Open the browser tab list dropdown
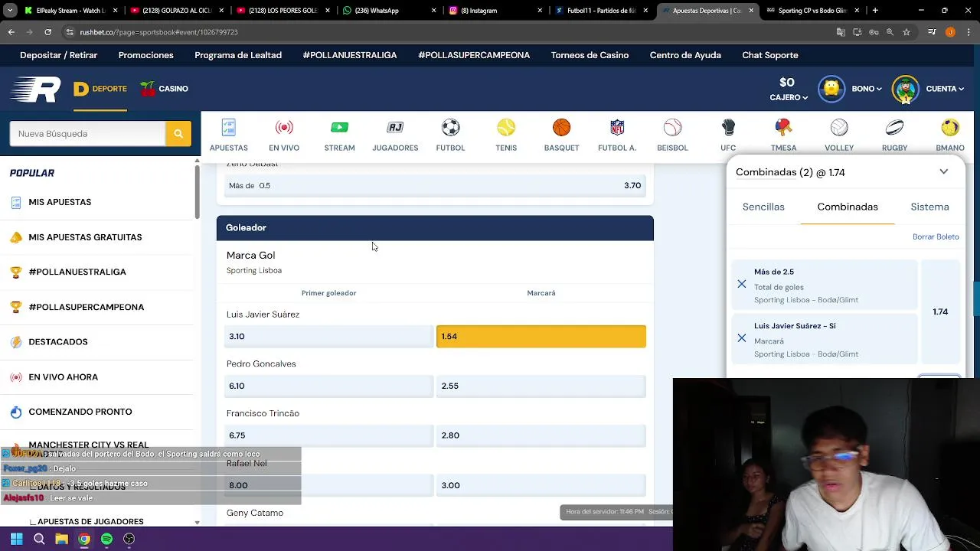 (x=11, y=11)
